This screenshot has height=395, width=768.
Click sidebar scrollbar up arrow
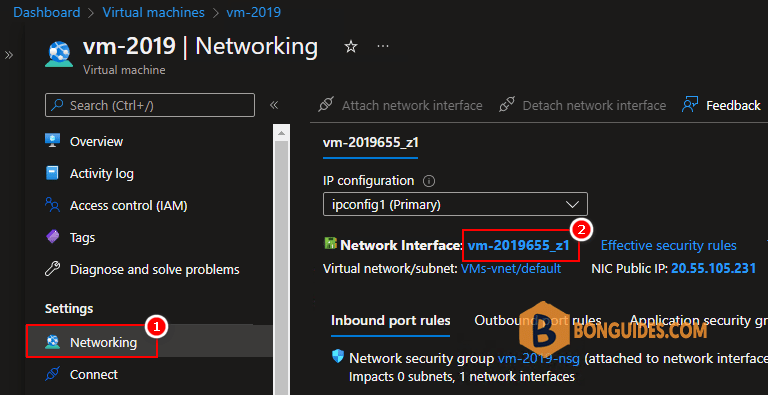[281, 132]
